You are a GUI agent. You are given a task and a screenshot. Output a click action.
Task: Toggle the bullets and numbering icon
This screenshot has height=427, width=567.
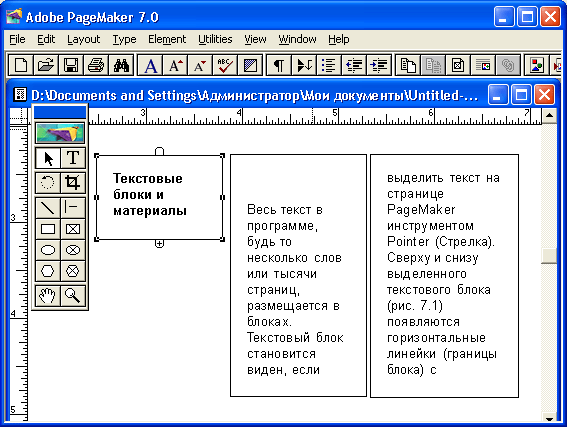tap(329, 65)
